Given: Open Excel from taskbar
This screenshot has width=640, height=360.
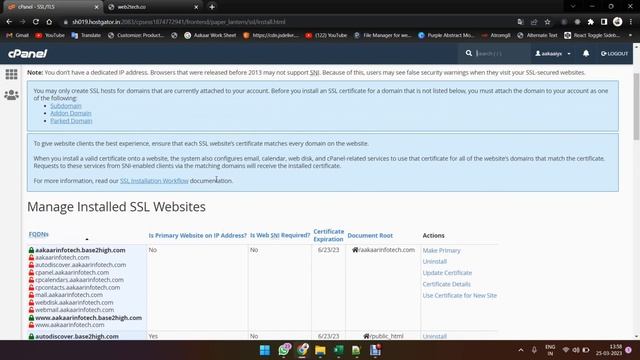Looking at the screenshot, I should (x=339, y=350).
